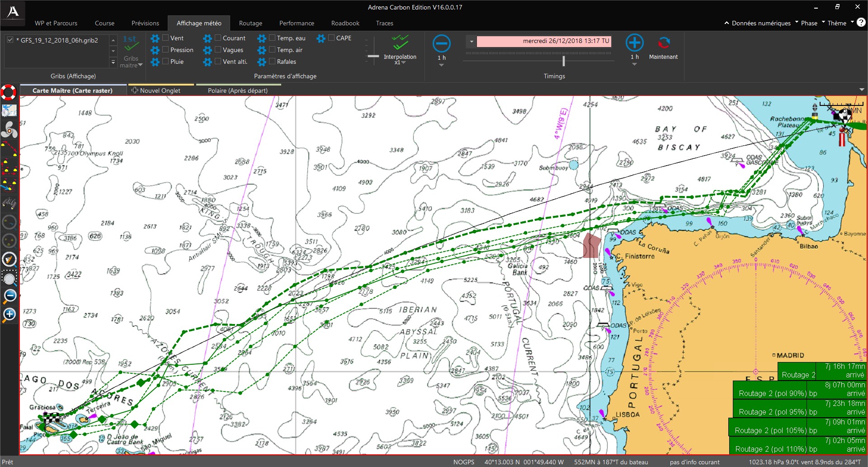
Task: Click the Routage 2 (pol 105%) bp label
Action: 776,430
